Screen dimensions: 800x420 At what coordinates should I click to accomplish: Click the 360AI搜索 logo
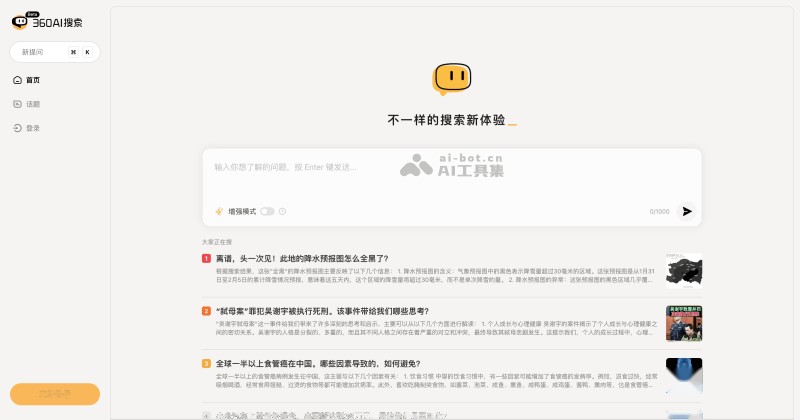(x=46, y=21)
